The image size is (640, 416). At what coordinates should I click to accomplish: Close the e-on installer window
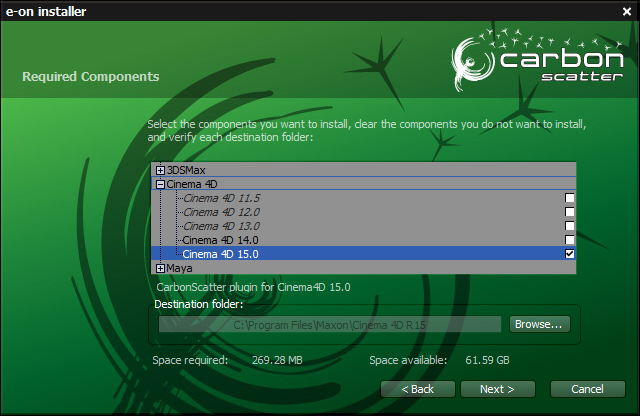coord(627,11)
